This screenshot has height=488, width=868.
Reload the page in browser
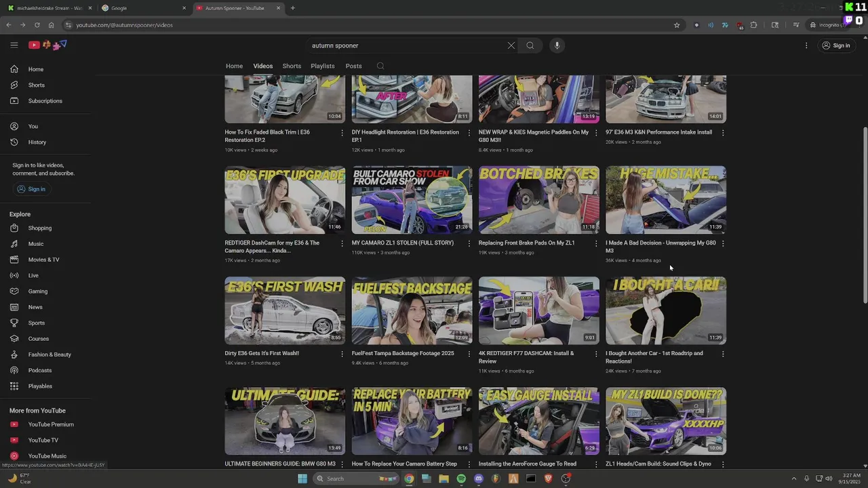(x=37, y=25)
